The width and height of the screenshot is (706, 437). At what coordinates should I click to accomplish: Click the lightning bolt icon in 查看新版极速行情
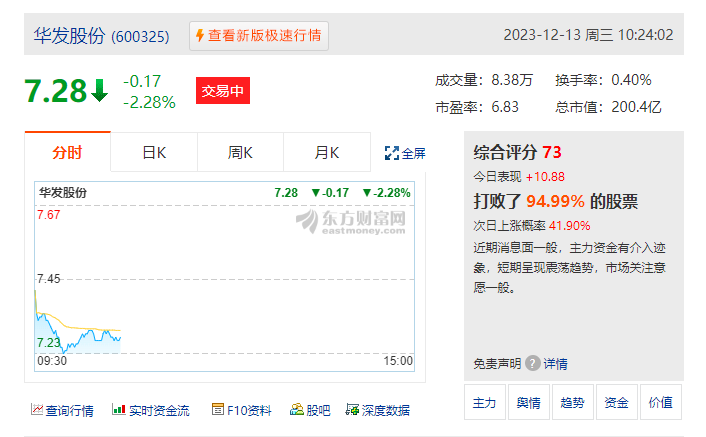(200, 35)
